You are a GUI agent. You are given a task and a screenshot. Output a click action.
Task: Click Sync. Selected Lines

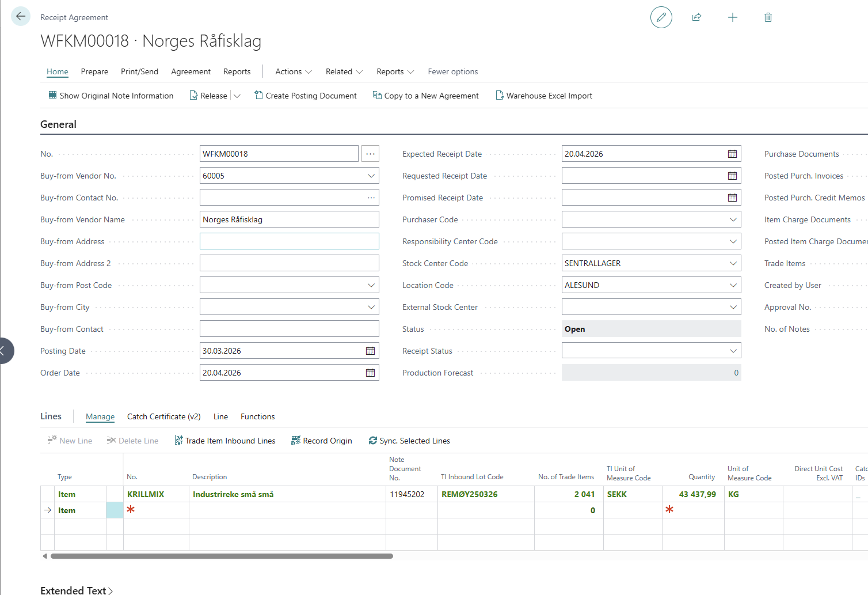(409, 441)
